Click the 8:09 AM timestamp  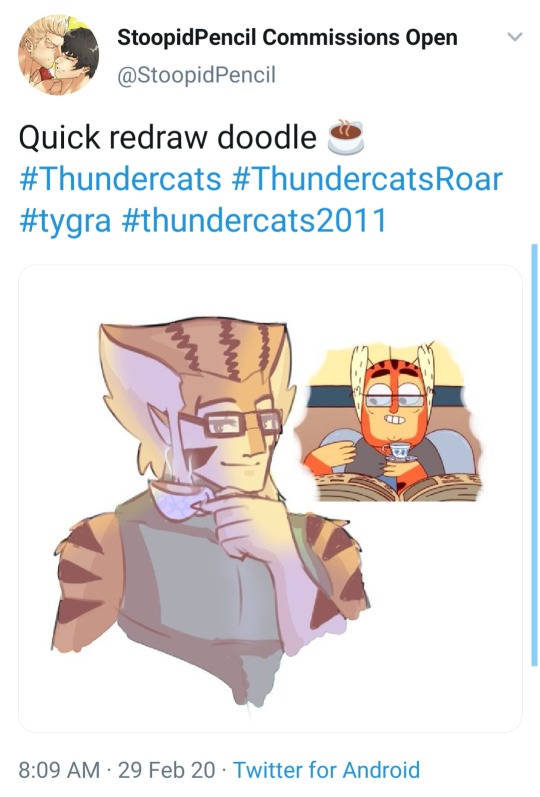(59, 770)
